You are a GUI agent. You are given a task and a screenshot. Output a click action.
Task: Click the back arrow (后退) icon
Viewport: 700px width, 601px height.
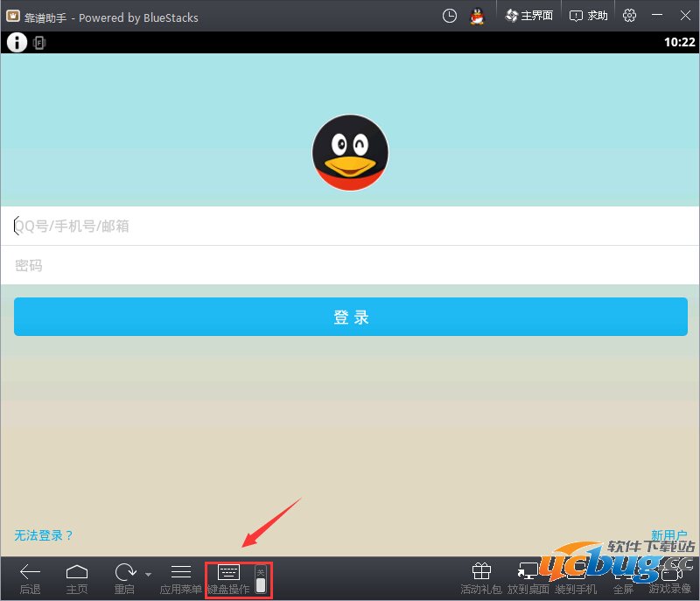tap(30, 573)
